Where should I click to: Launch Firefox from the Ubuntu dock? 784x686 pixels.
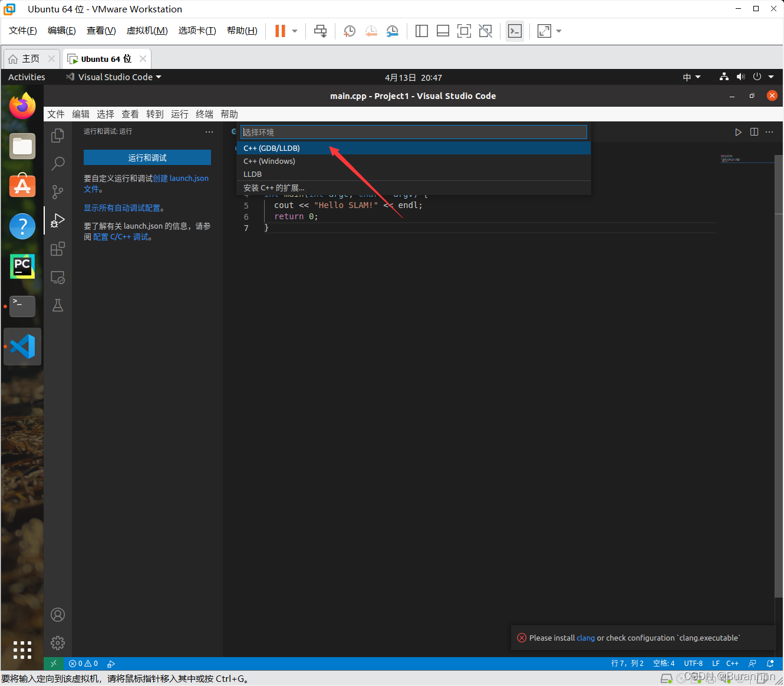[x=22, y=106]
